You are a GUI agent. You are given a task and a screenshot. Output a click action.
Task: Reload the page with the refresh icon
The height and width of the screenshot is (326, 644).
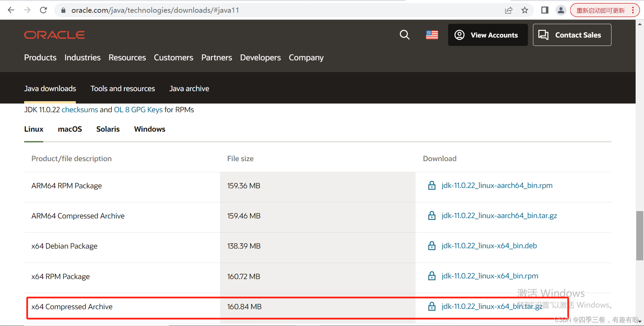pyautogui.click(x=43, y=10)
